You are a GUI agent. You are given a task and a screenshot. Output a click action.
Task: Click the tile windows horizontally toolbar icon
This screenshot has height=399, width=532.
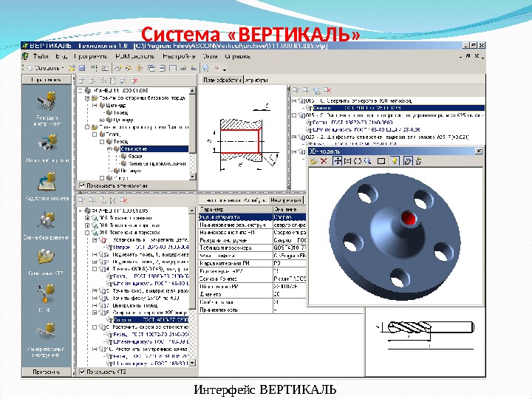(163, 68)
